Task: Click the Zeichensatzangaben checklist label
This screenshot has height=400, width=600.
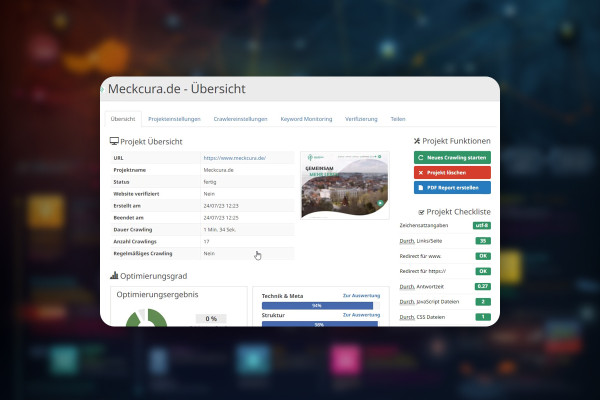Action: [x=424, y=225]
